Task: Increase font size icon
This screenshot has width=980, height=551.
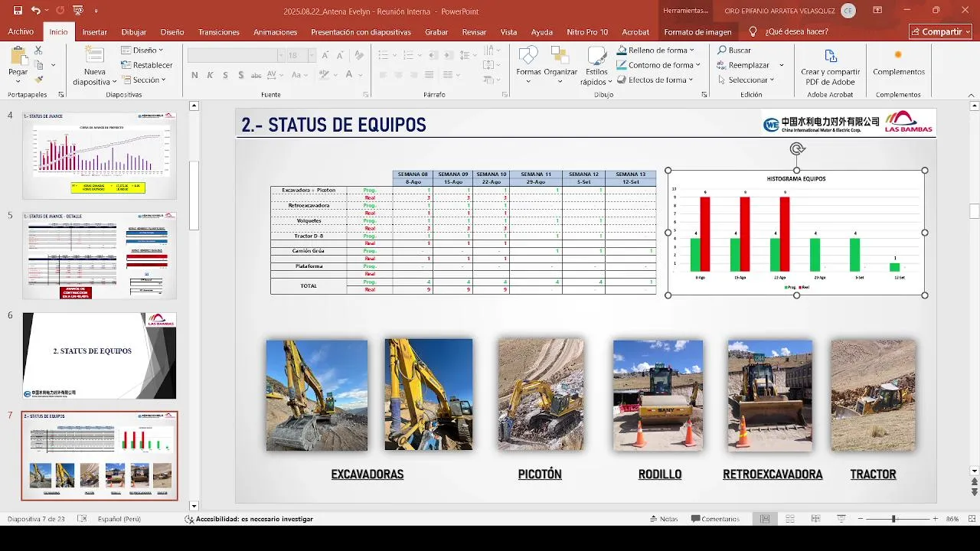Action: point(325,55)
